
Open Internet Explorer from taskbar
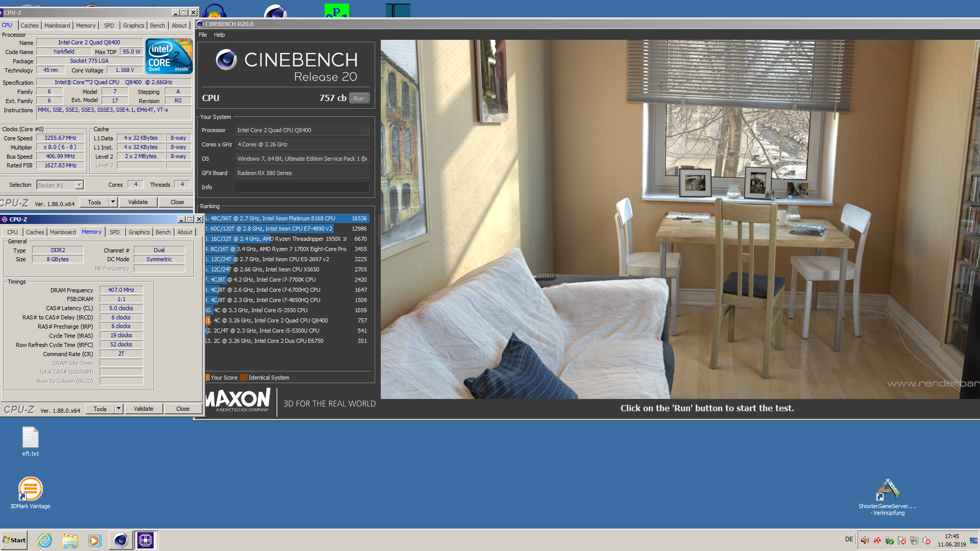coord(45,540)
